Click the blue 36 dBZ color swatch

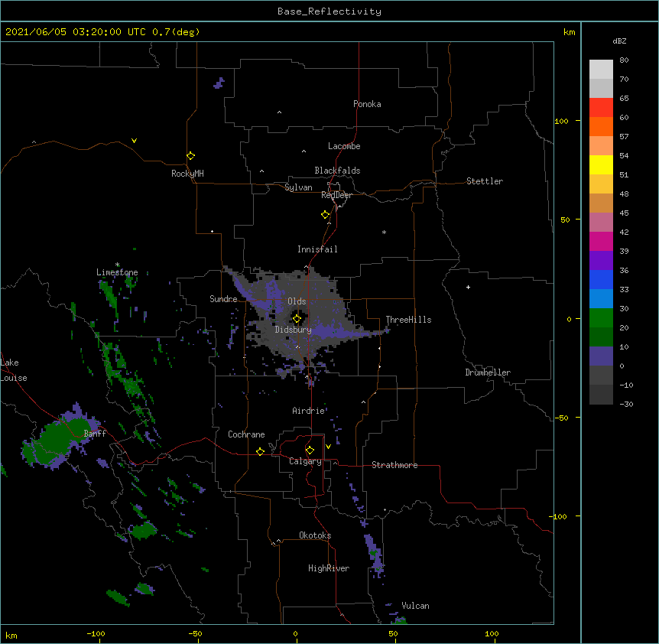601,279
